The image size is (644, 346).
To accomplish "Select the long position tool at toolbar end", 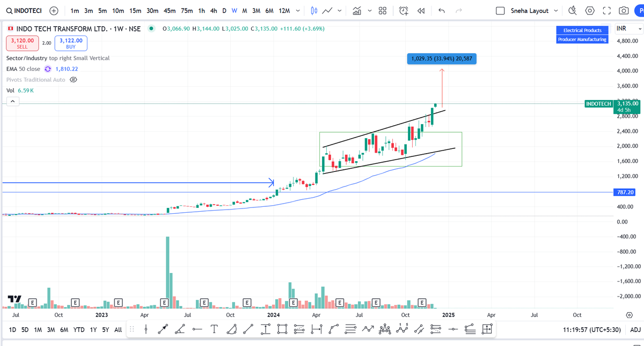I will click(x=487, y=328).
